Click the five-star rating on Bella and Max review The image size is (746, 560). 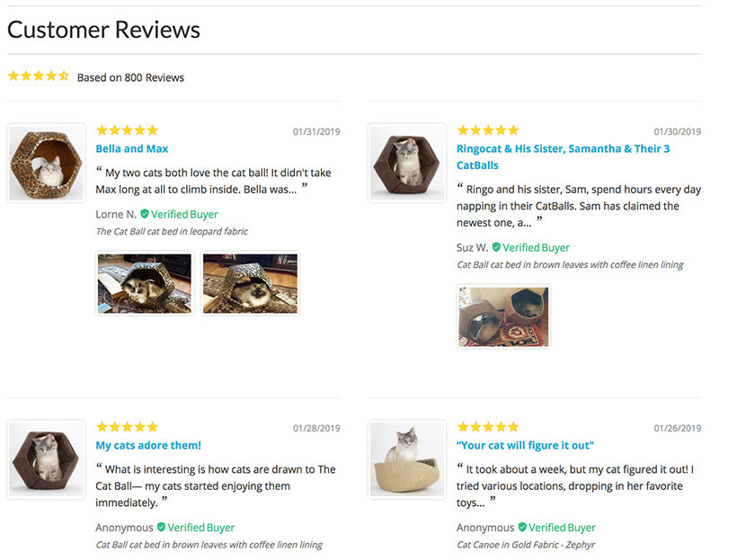point(127,130)
